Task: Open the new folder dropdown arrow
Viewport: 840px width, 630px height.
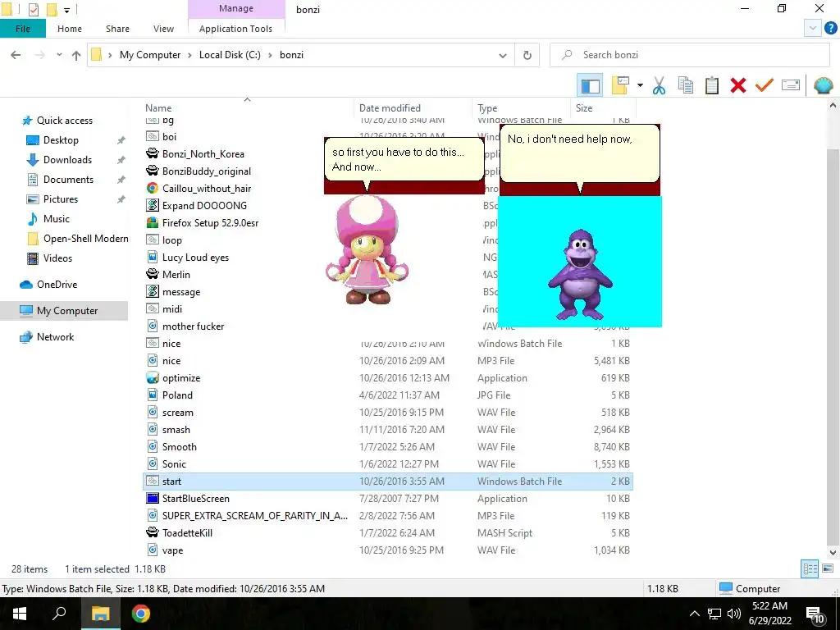Action: pyautogui.click(x=640, y=85)
